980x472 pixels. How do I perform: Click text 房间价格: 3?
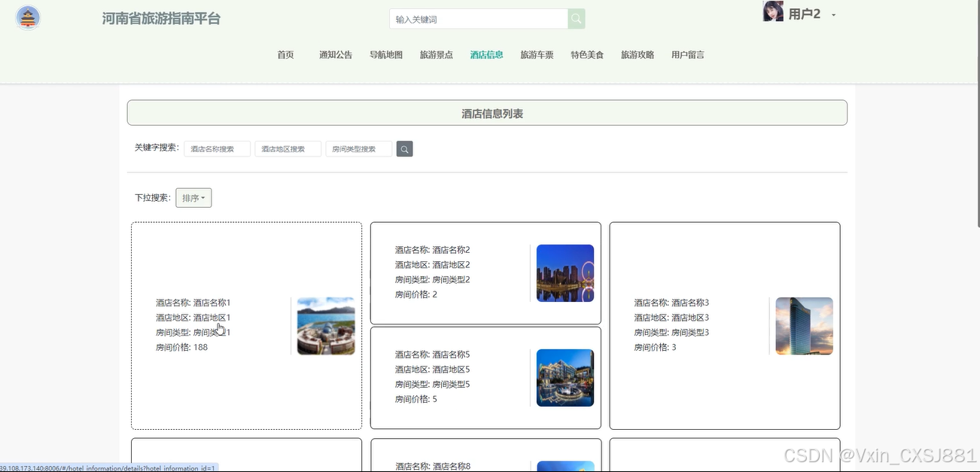(656, 348)
